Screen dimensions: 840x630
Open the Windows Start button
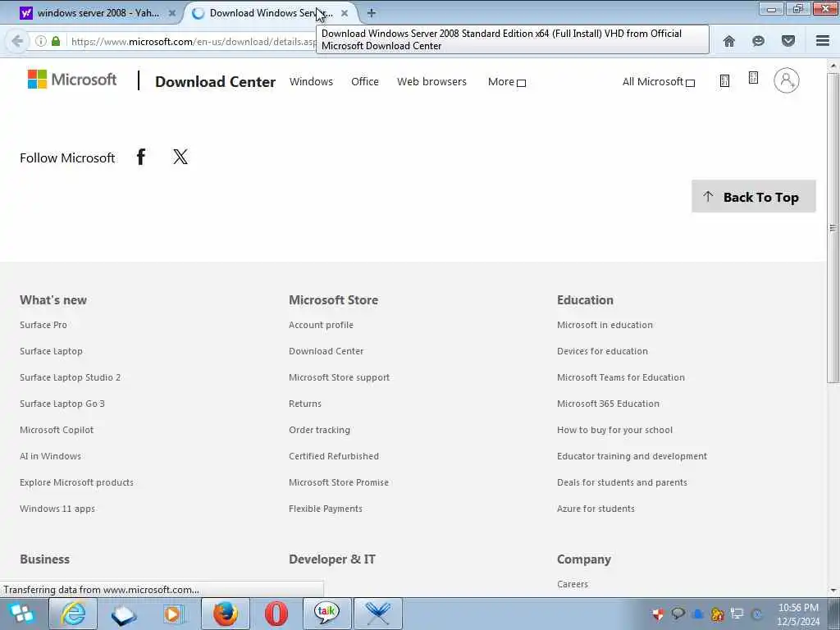coord(22,614)
